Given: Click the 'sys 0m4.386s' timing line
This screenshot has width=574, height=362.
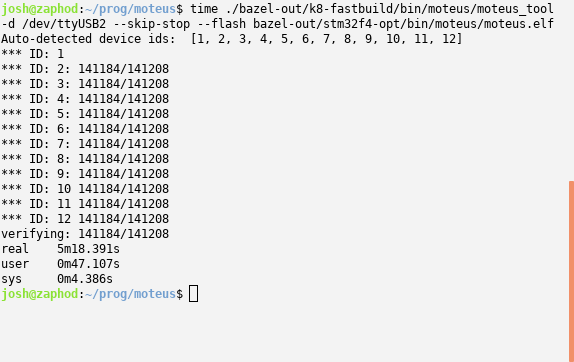Looking at the screenshot, I should click(57, 279).
